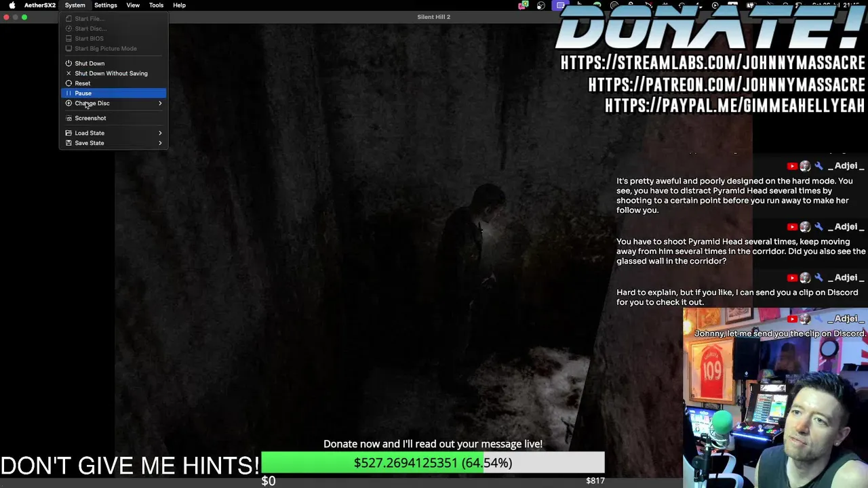Click the paypal.me/gimmeahellyeah link

coord(735,106)
